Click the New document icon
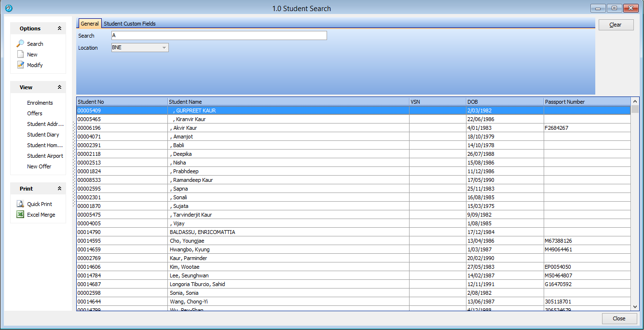 point(20,55)
